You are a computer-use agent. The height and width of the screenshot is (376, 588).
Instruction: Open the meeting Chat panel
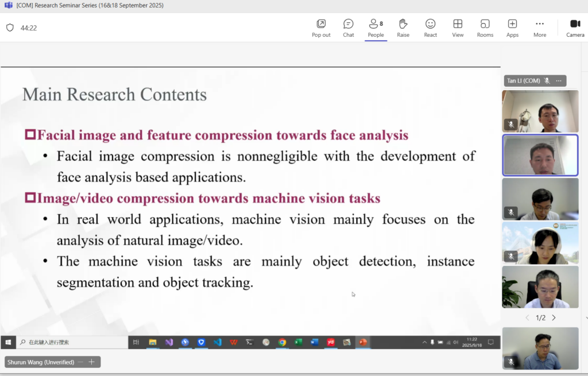tap(349, 28)
